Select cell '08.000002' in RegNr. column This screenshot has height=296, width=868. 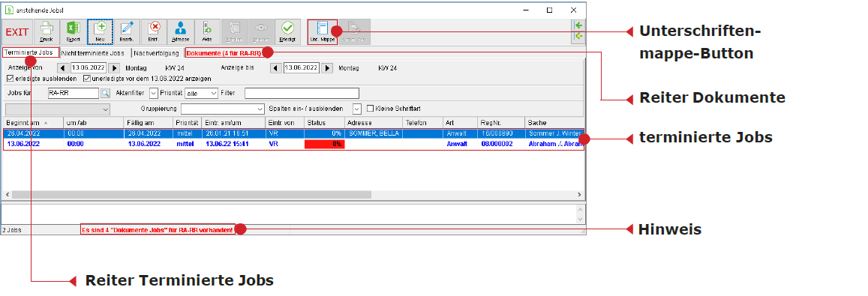(500, 144)
